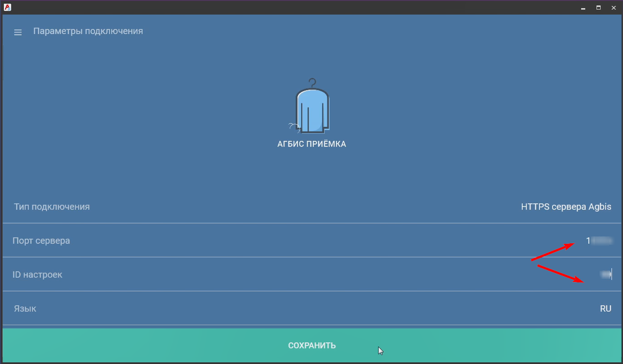
Task: Open the hamburger menu
Action: pyautogui.click(x=18, y=33)
